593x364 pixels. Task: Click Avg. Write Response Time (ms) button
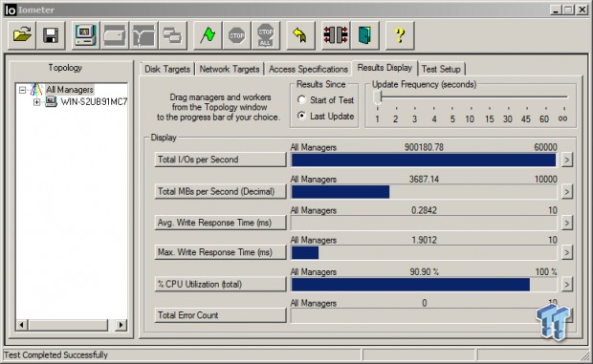click(x=220, y=223)
